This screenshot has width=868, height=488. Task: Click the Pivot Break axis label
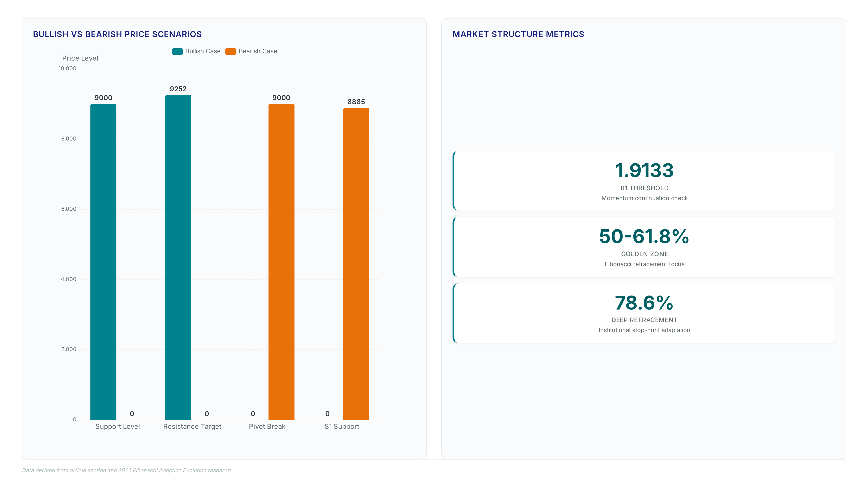[267, 427]
